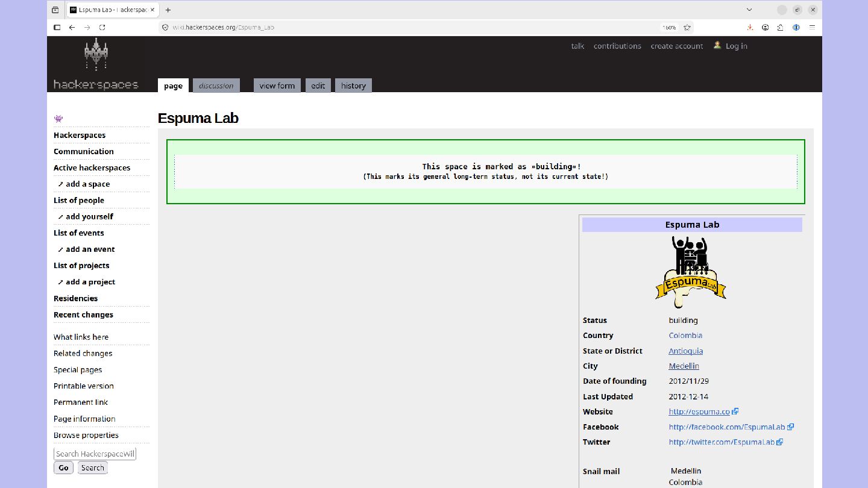Click 'add a project' in sidebar
Image resolution: width=868 pixels, height=488 pixels.
point(90,281)
